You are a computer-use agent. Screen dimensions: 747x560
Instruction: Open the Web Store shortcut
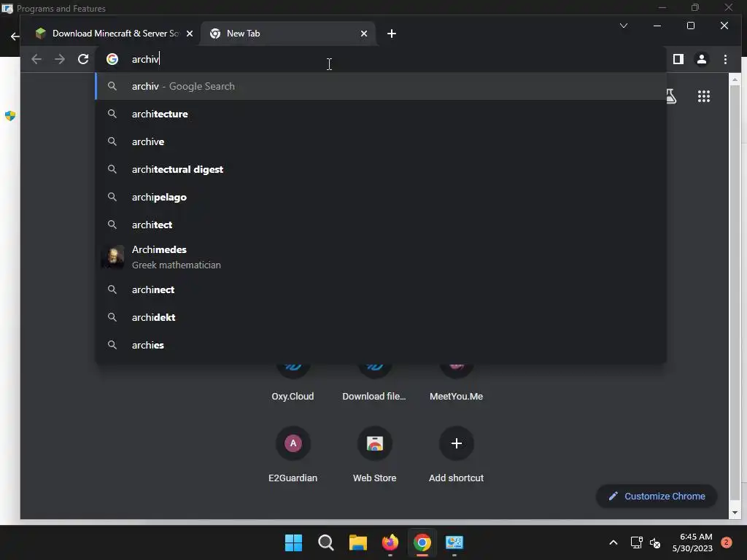[x=374, y=454]
